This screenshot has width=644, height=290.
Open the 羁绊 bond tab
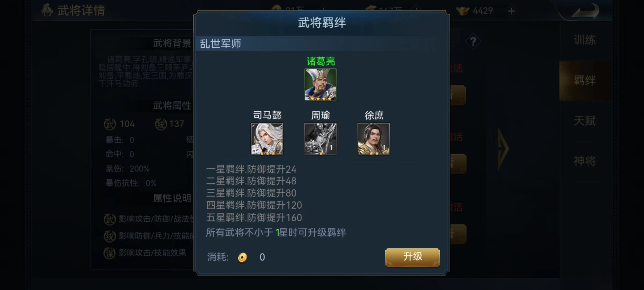click(585, 81)
